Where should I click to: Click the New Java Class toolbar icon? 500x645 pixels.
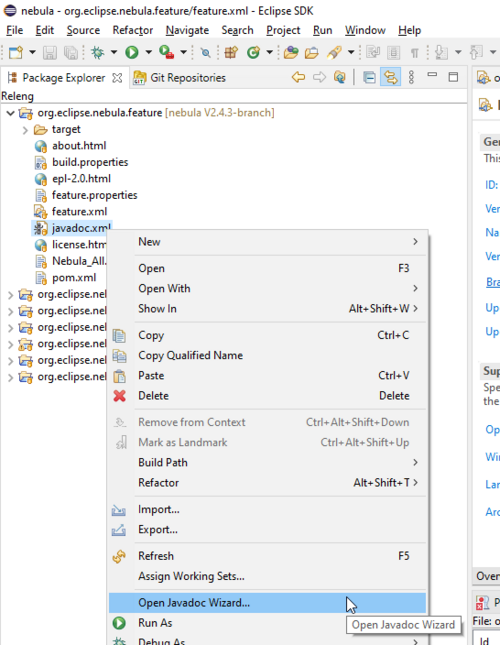click(253, 53)
